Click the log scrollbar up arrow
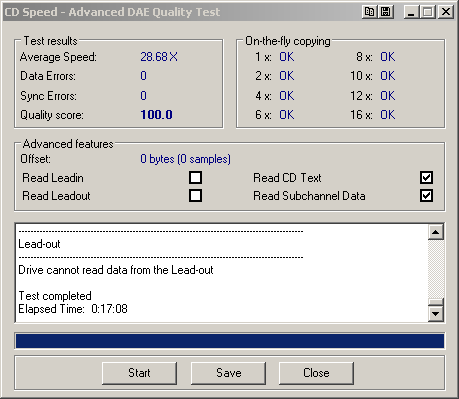Viewport: 459px width, 399px height. coord(436,232)
